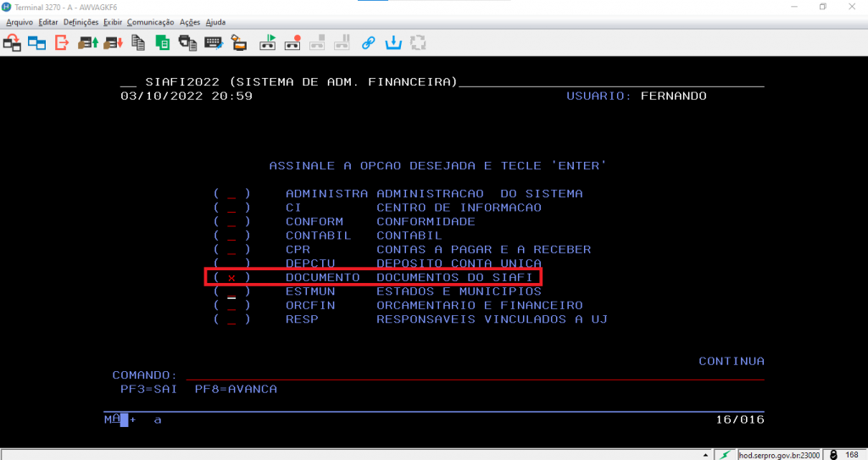Click the PF8=AVANCA label
Screen dimensions: 868x460
click(x=236, y=389)
